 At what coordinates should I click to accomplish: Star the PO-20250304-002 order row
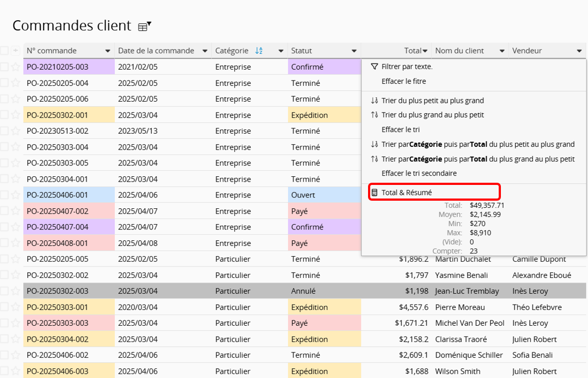click(15, 339)
